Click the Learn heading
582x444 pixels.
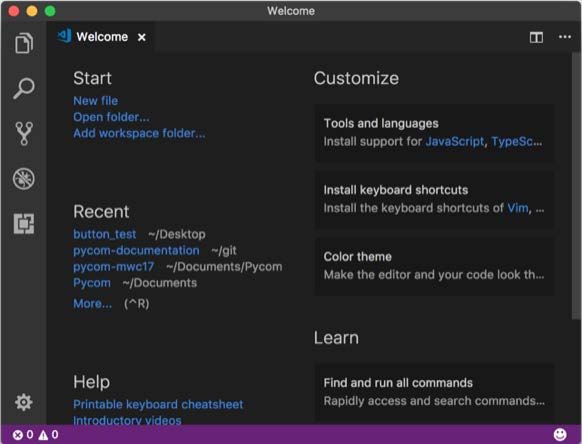[336, 338]
